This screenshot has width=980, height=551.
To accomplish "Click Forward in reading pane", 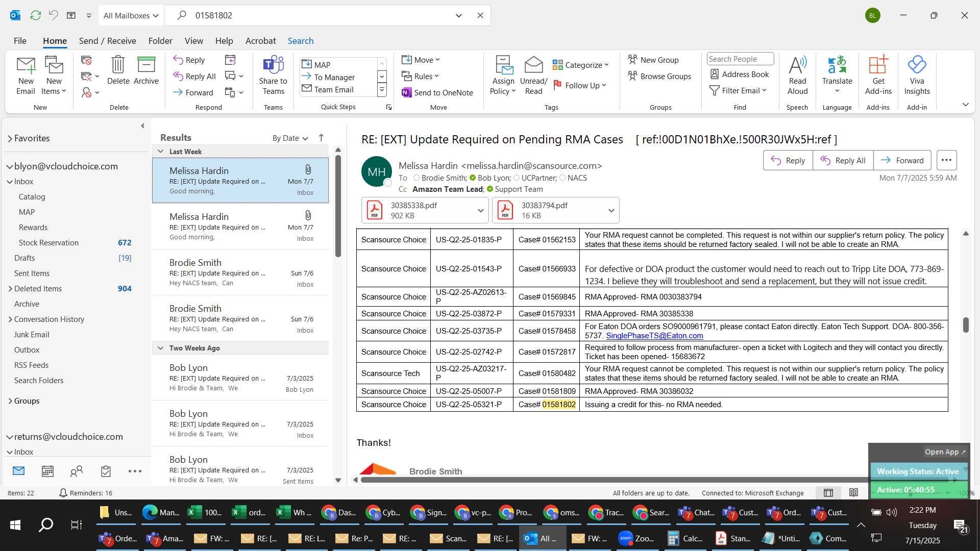I will coord(902,160).
